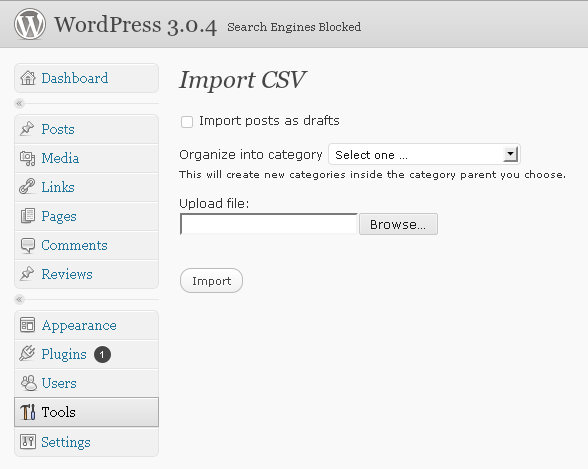Image resolution: width=588 pixels, height=469 pixels.
Task: Collapse menu using arrow below Reviews
Action: (x=20, y=299)
